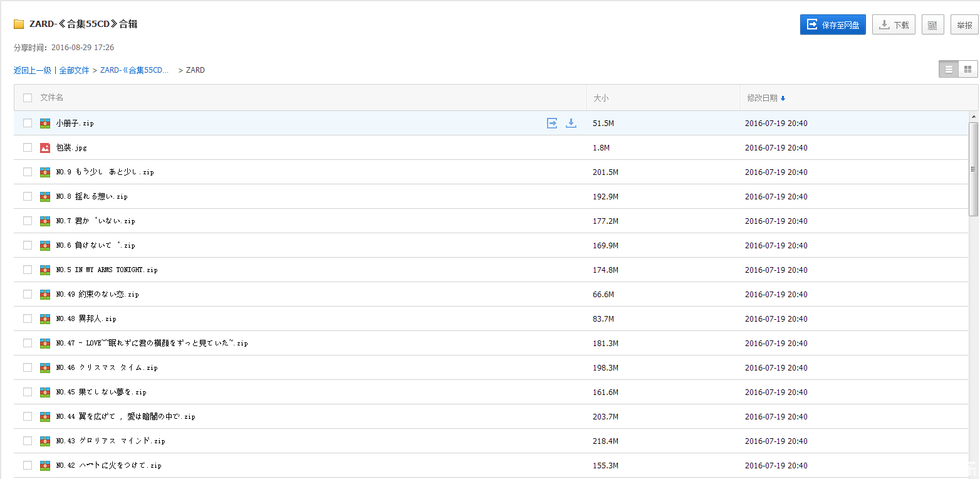Click the zip icon of 小册子.zip
Image resolution: width=980 pixels, height=479 pixels.
click(x=45, y=124)
